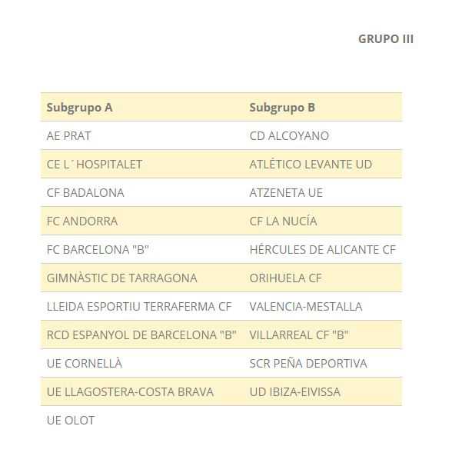The width and height of the screenshot is (472, 476).
Task: Click the ORIHUELA CF cell
Action: pyautogui.click(x=285, y=278)
